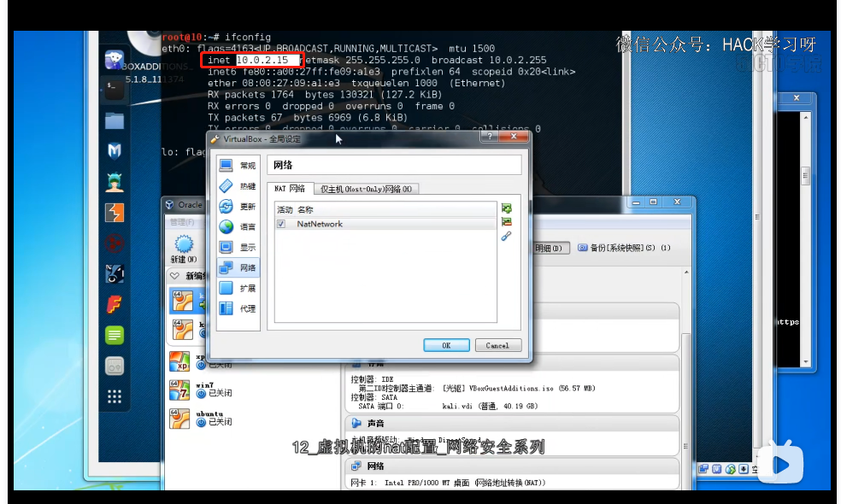Click scroll up arrow in right black window
Screen dimensions: 841x504
[806, 117]
